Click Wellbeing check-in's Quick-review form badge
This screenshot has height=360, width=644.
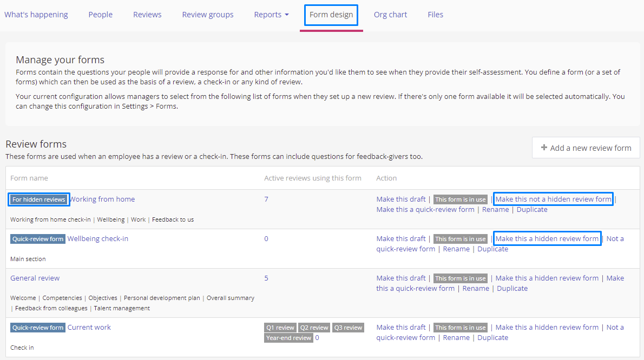(x=38, y=239)
